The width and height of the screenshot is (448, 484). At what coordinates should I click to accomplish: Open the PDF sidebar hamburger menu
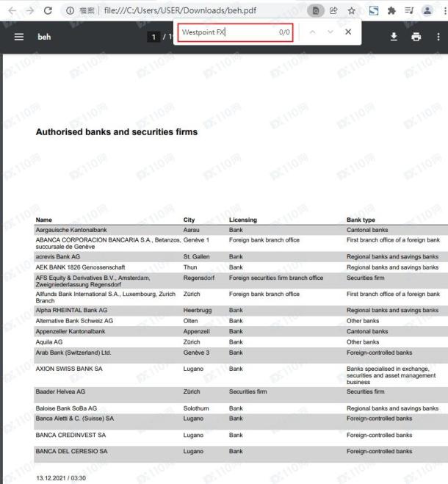(x=19, y=37)
